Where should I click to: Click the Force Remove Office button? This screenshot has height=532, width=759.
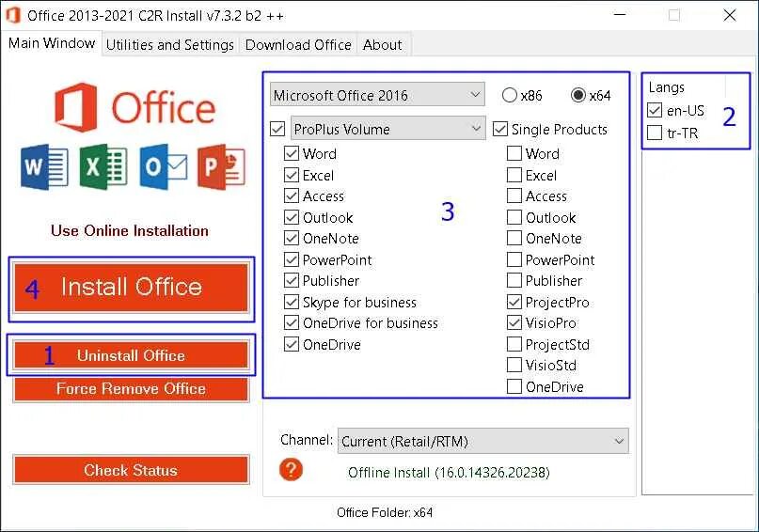[x=131, y=389]
